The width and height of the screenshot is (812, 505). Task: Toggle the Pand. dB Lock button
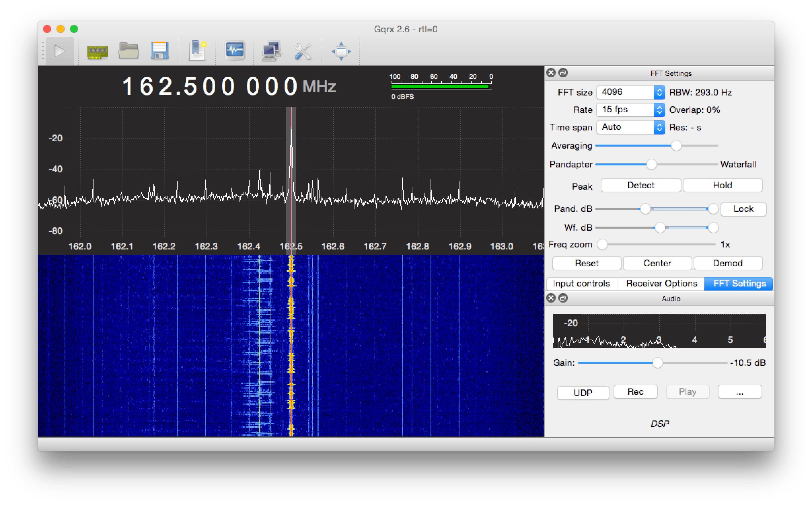[743, 209]
